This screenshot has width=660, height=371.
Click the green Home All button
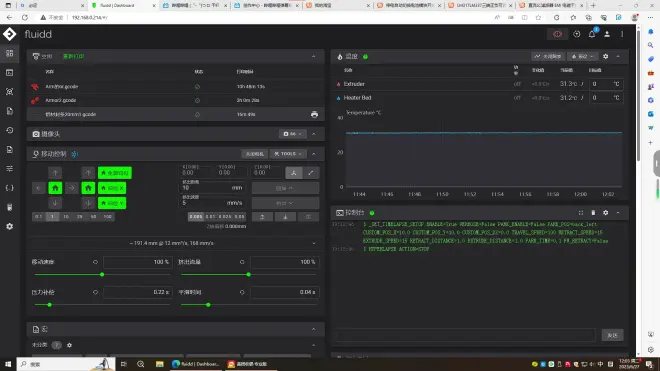pyautogui.click(x=115, y=173)
